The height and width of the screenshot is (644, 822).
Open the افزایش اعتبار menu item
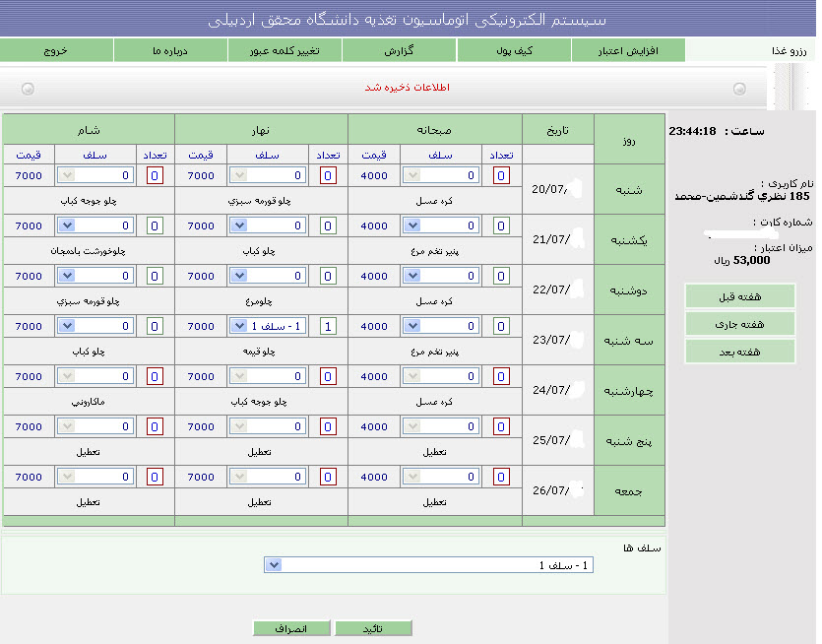[628, 51]
